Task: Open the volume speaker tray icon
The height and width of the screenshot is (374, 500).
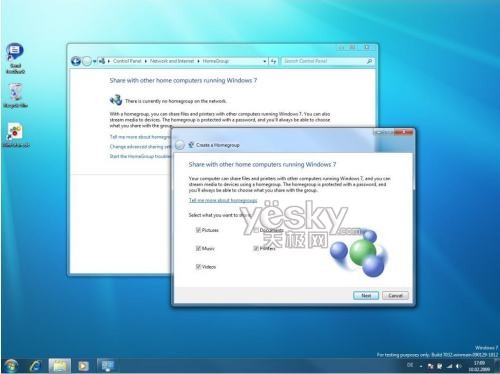Action: 459,366
